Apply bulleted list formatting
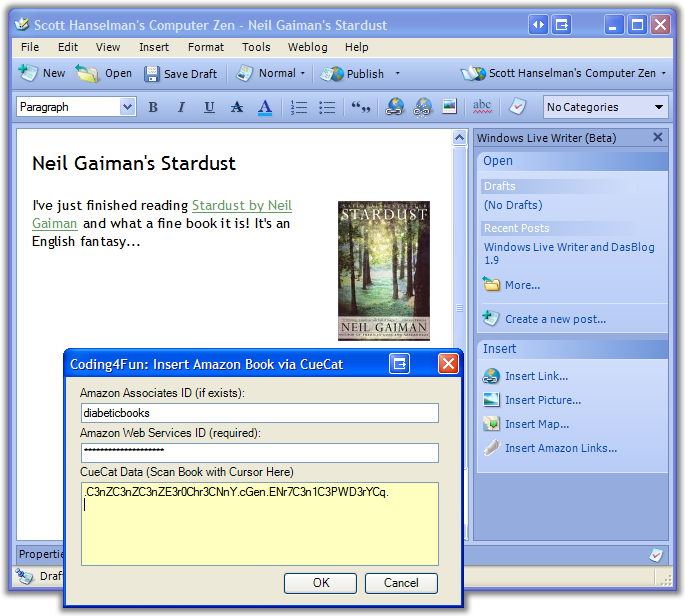The width and height of the screenshot is (685, 616). (x=327, y=107)
